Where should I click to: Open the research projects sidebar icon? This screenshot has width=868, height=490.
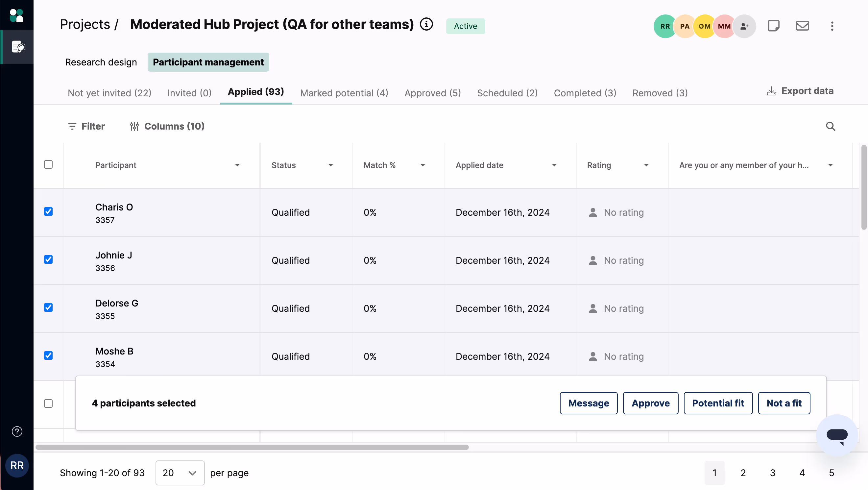pyautogui.click(x=17, y=47)
